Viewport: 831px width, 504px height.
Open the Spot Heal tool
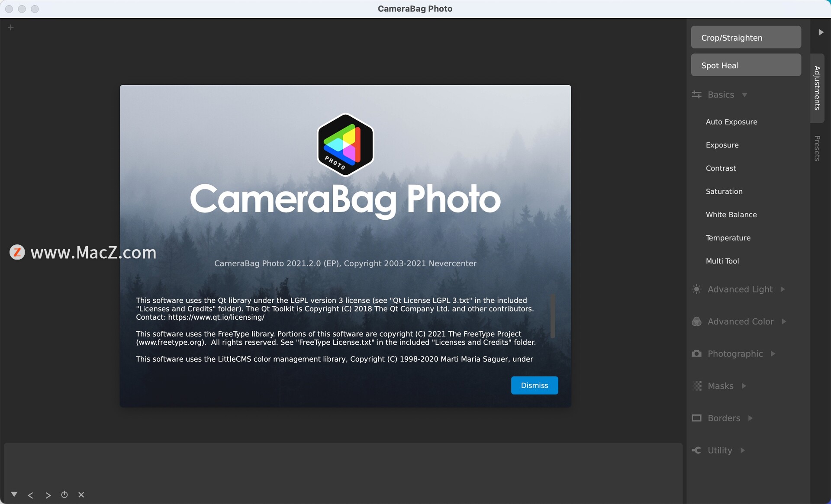746,65
